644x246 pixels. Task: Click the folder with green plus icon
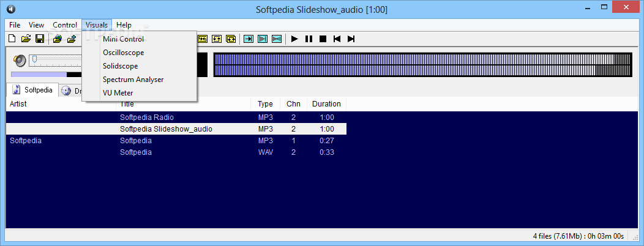72,39
